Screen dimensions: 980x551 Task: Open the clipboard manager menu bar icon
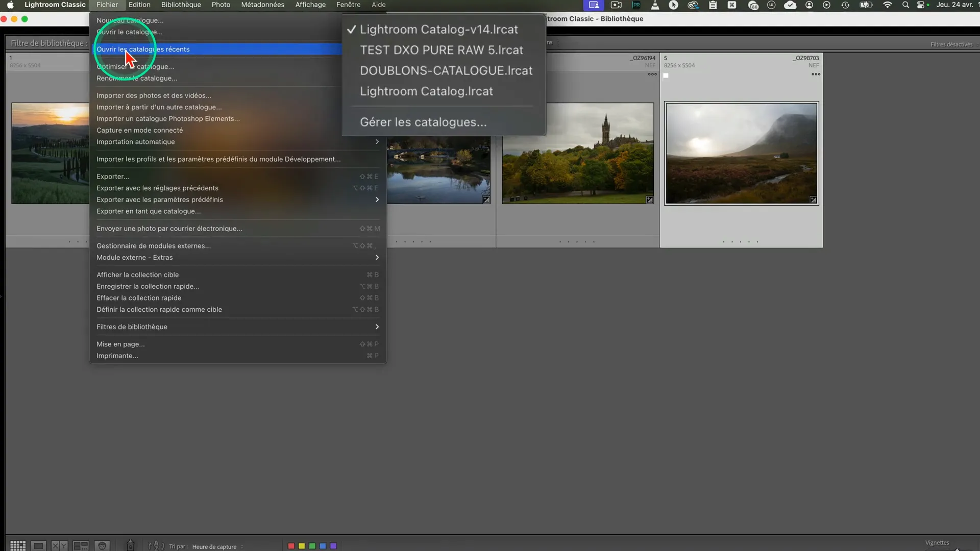click(713, 5)
